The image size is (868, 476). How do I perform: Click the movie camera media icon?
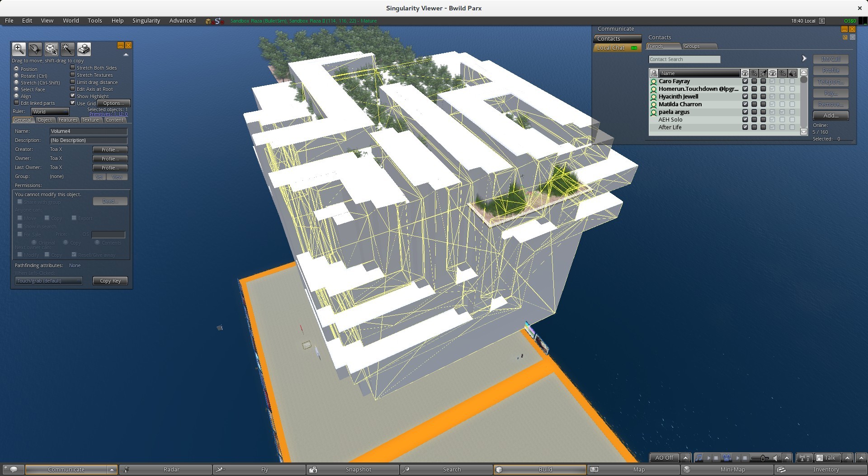[727, 458]
